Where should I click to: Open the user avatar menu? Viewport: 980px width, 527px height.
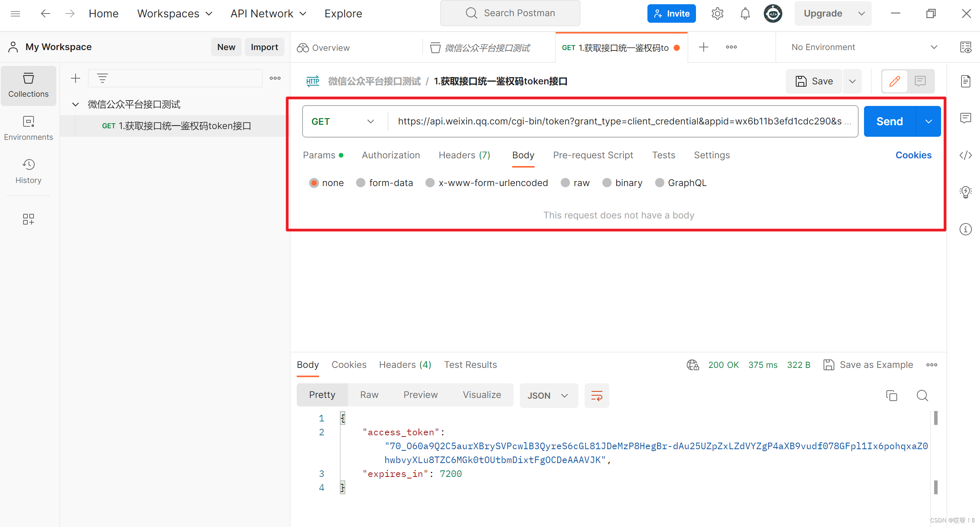(x=773, y=14)
